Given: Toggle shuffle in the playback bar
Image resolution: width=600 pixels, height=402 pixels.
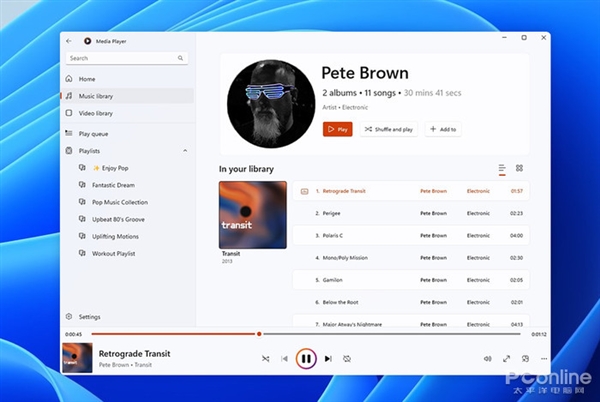Looking at the screenshot, I should pyautogui.click(x=266, y=359).
